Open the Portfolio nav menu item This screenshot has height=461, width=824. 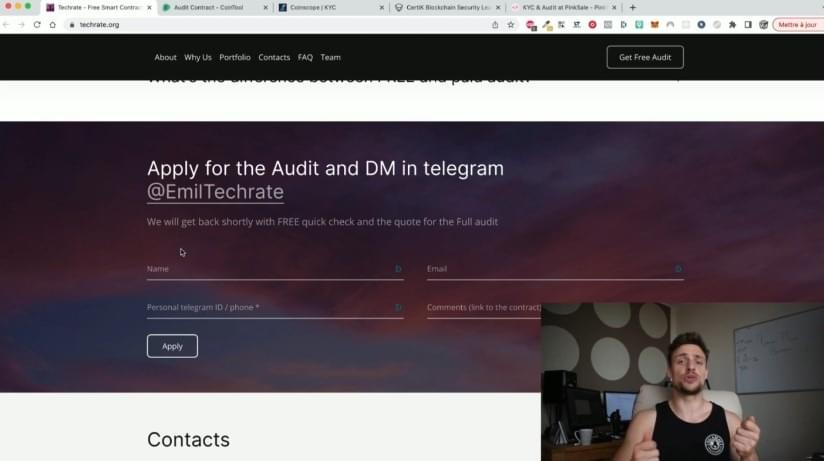235,57
